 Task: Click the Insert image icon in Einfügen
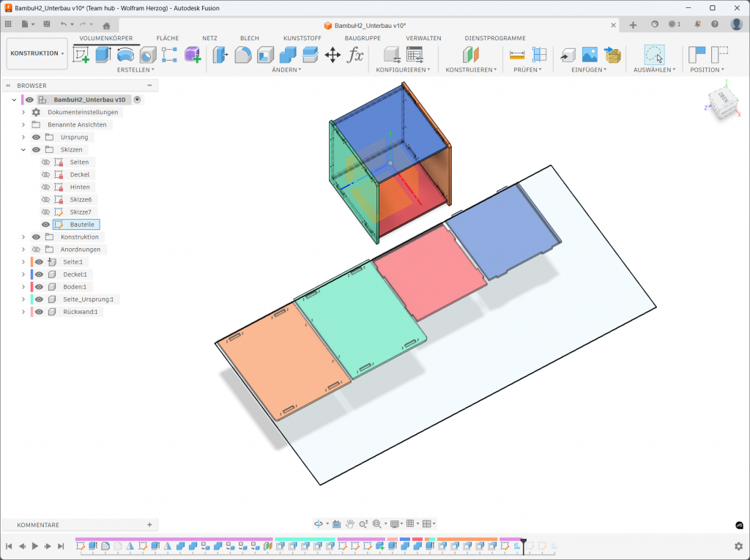click(590, 55)
